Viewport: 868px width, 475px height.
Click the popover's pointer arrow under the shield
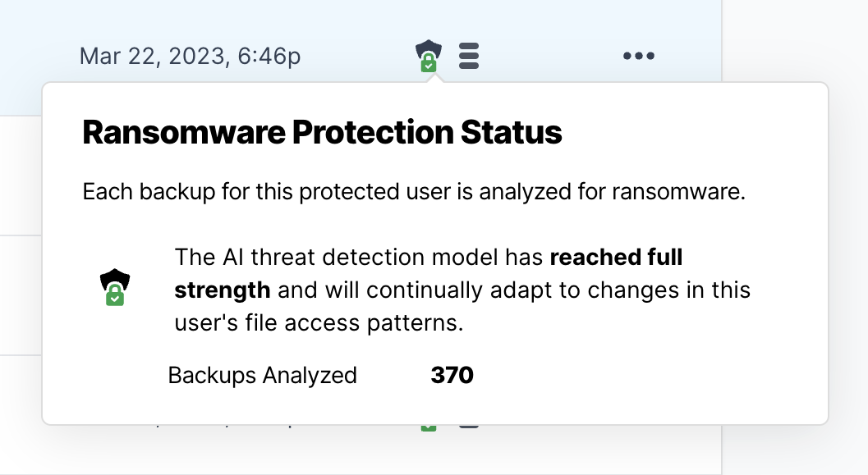pyautogui.click(x=435, y=79)
